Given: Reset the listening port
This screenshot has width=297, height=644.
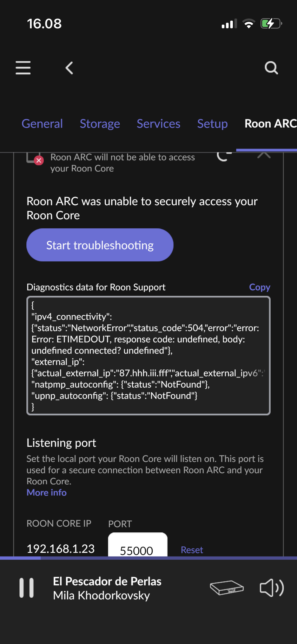Looking at the screenshot, I should (x=192, y=549).
